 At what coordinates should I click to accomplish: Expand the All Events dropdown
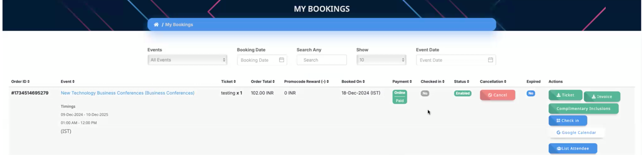(x=187, y=60)
